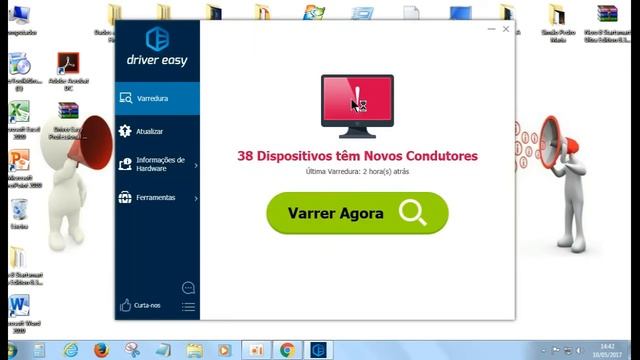Click the Curta-nos thumbs-up link
This screenshot has width=640, height=360.
click(x=140, y=305)
